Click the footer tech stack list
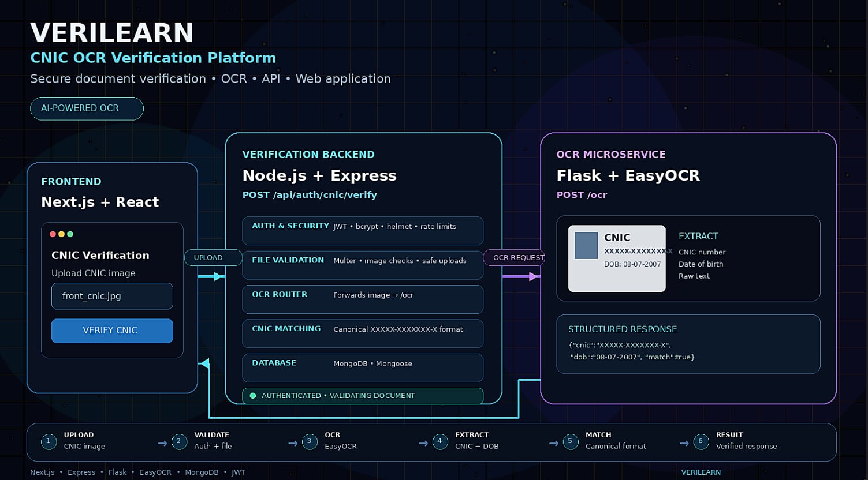 [137, 472]
